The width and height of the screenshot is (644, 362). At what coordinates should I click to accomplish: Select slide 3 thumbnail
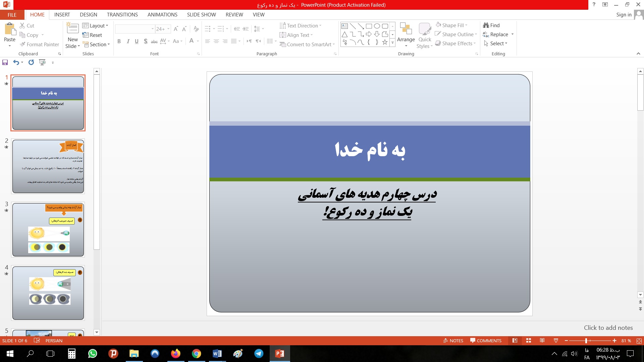[48, 230]
